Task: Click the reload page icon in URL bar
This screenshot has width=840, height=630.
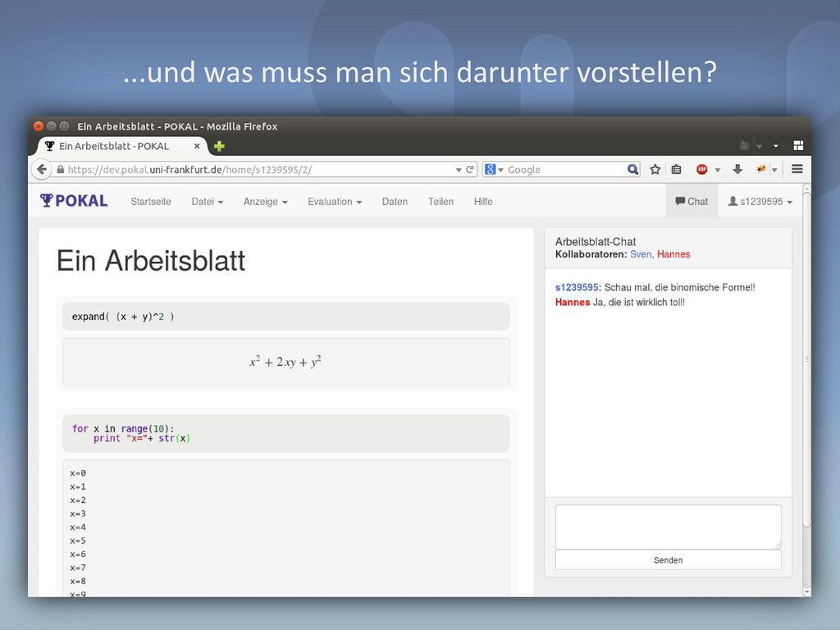Action: 470,169
